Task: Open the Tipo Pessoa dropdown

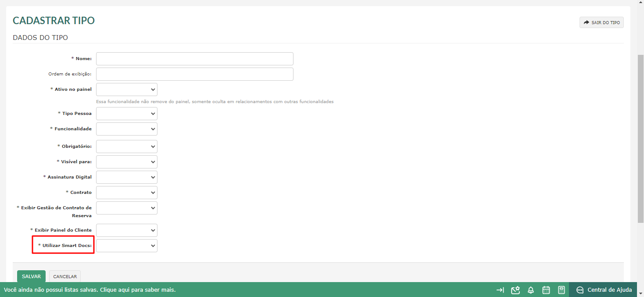Action: click(127, 114)
